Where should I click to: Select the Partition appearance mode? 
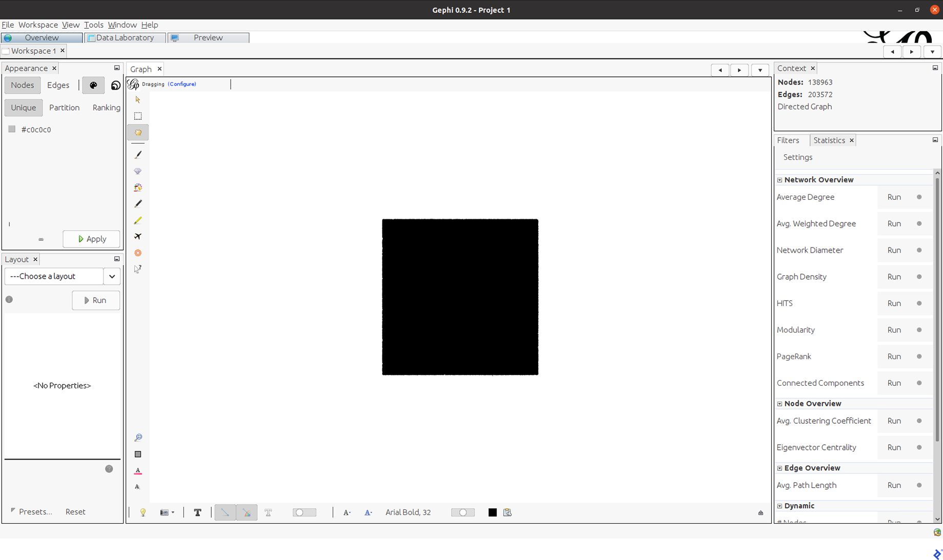pos(65,108)
